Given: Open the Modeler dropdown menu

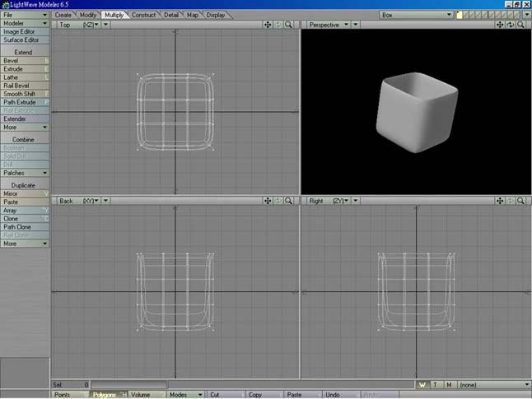Looking at the screenshot, I should pos(25,23).
